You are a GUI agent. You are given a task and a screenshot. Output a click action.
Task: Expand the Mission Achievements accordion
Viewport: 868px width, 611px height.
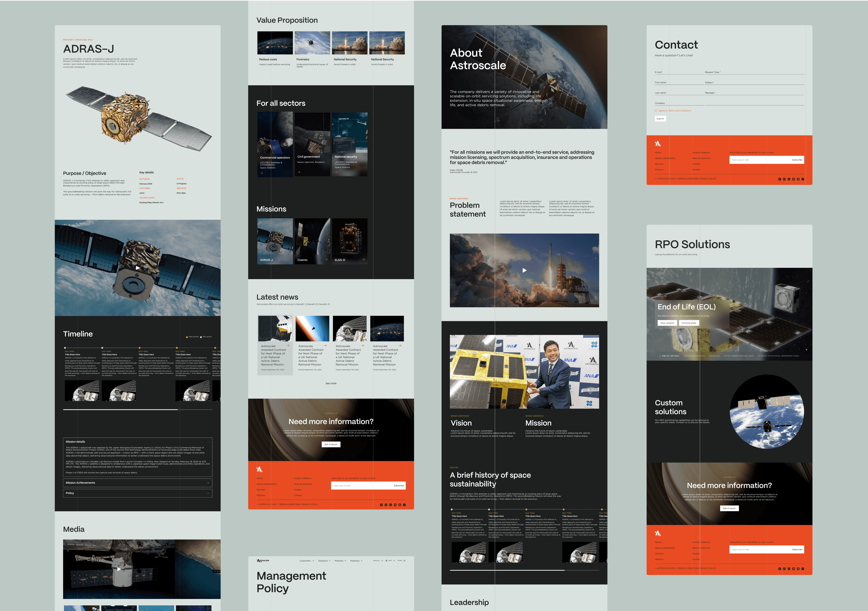(x=208, y=483)
